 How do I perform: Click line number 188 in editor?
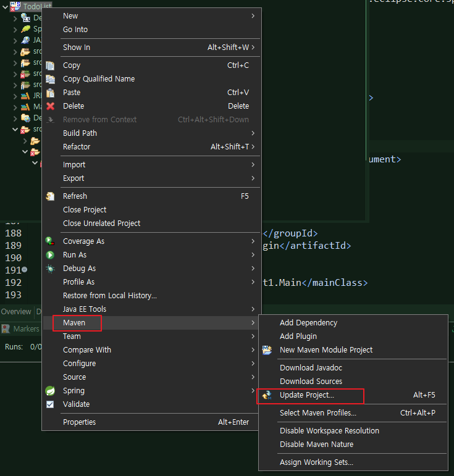14,233
